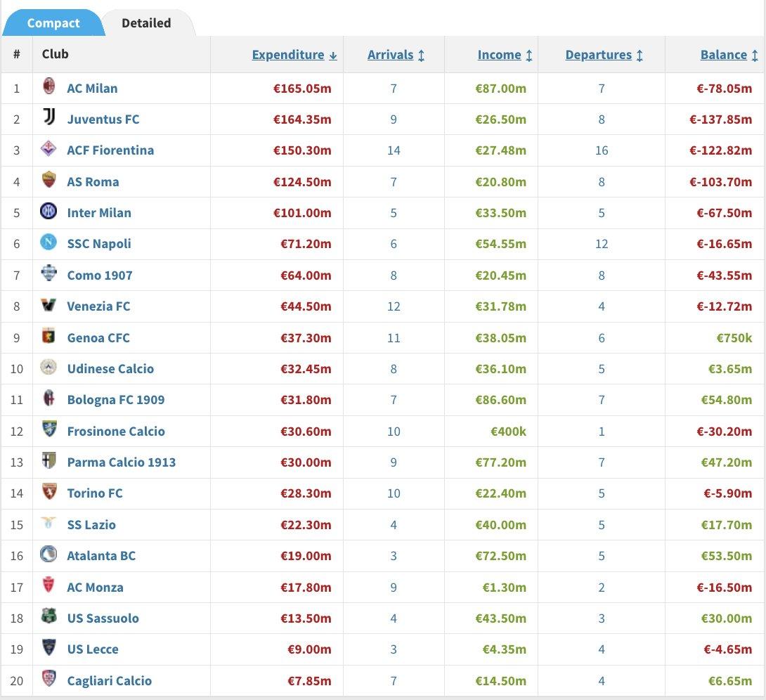This screenshot has width=766, height=700.
Task: Click Fiorentina departures count 16
Action: pyautogui.click(x=602, y=150)
